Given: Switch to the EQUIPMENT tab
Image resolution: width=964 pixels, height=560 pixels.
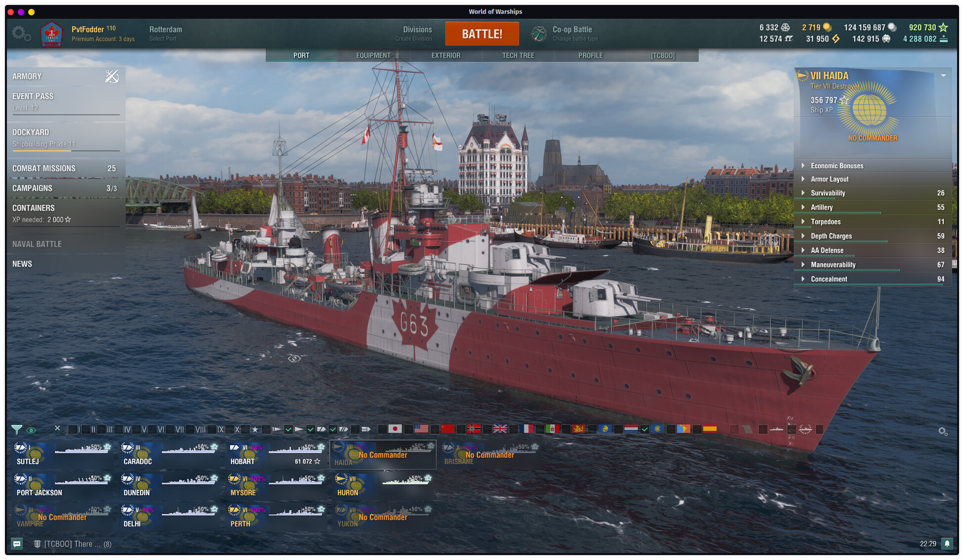Looking at the screenshot, I should pyautogui.click(x=373, y=55).
